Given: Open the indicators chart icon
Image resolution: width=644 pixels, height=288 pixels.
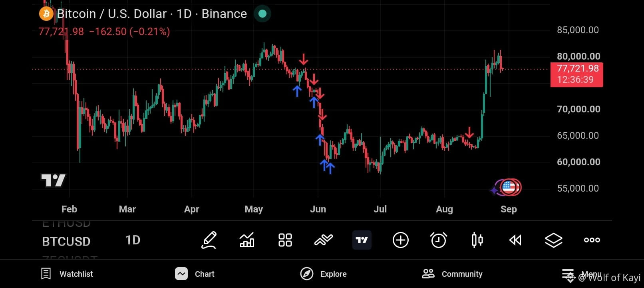Looking at the screenshot, I should click(x=247, y=240).
